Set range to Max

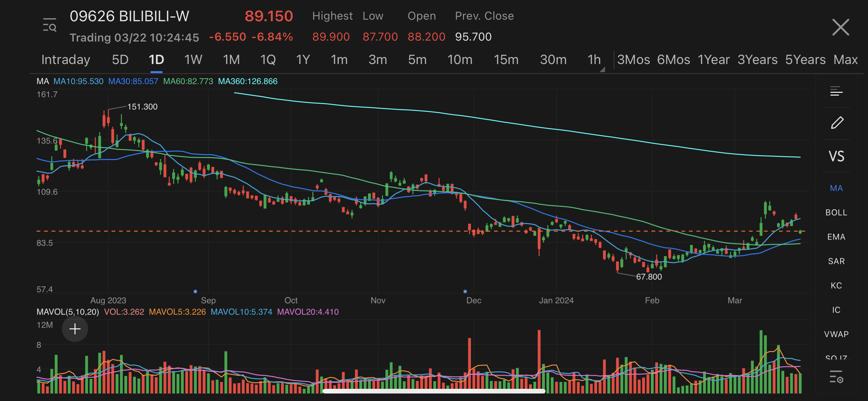846,60
